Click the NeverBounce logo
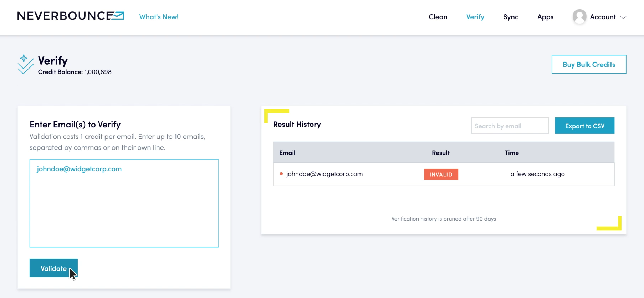 coord(71,16)
